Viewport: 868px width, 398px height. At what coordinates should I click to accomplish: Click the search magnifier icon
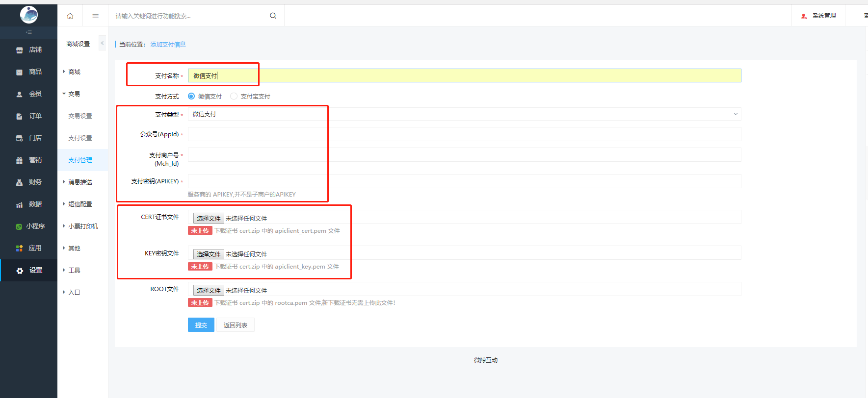tap(273, 16)
